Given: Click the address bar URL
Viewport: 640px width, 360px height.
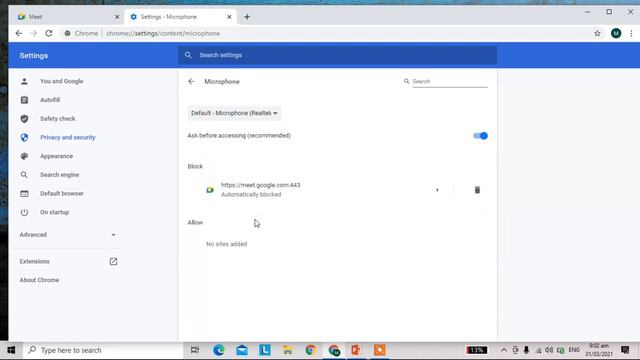Looking at the screenshot, I should point(163,33).
